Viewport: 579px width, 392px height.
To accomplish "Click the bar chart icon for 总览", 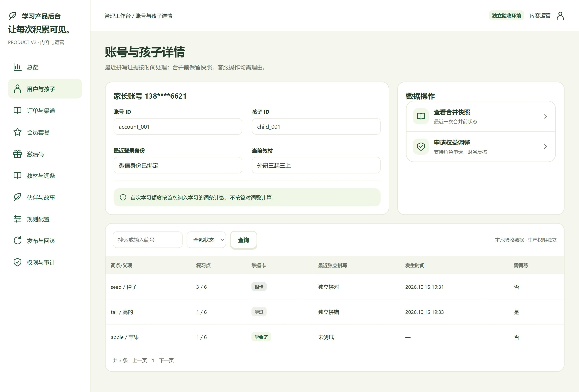I will pos(17,67).
